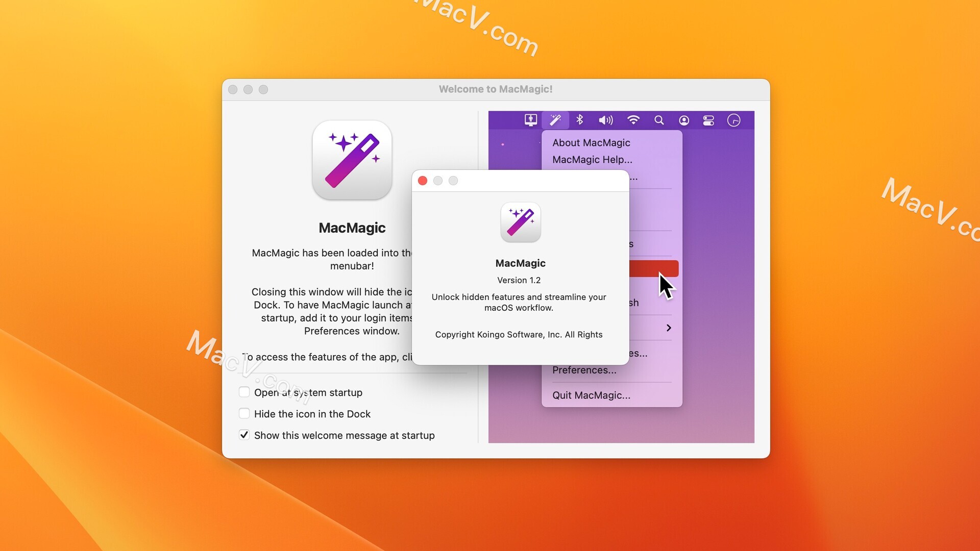Open About MacMagic menu item
980x551 pixels.
tap(590, 142)
